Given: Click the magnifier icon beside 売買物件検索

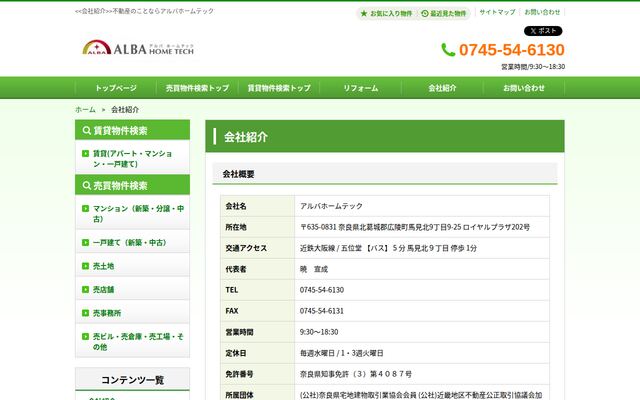Looking at the screenshot, I should point(87,185).
